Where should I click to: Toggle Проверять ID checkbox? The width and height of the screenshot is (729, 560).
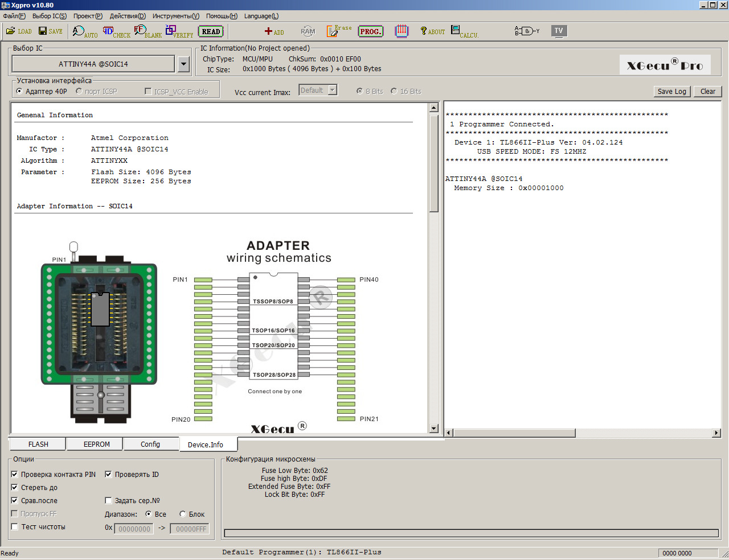pyautogui.click(x=108, y=474)
